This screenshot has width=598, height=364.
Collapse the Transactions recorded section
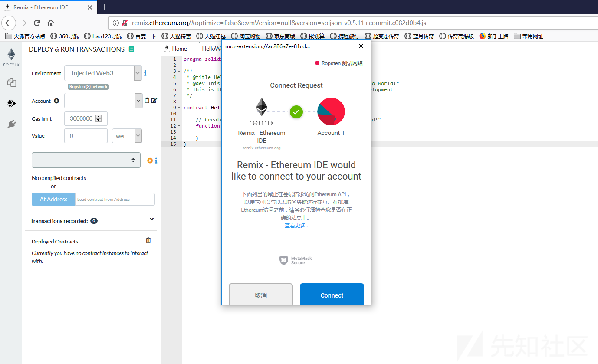coord(151,219)
